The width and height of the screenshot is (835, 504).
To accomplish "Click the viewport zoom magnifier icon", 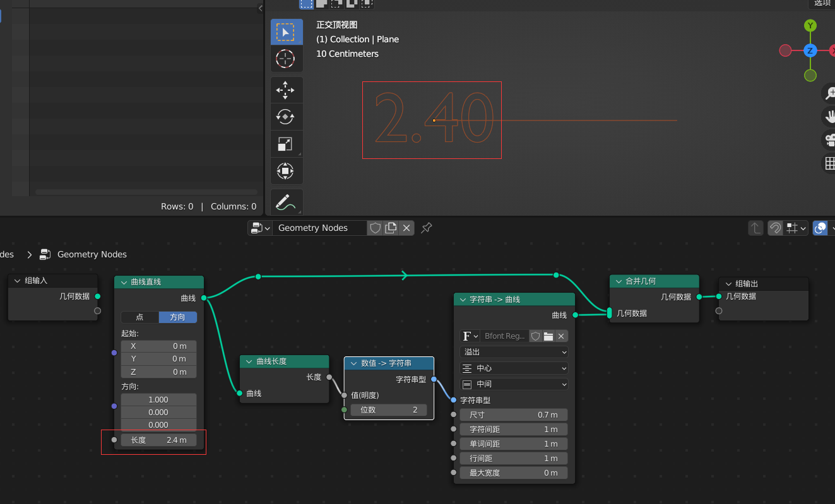I will [830, 94].
